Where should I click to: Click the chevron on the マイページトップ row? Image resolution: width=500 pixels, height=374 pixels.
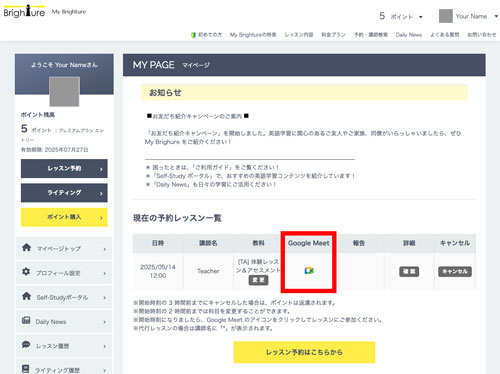tap(104, 249)
